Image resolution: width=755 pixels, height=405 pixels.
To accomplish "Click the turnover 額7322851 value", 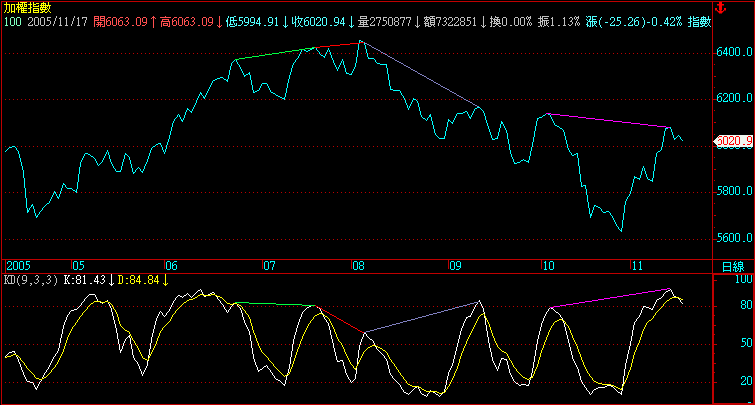I will (450, 22).
